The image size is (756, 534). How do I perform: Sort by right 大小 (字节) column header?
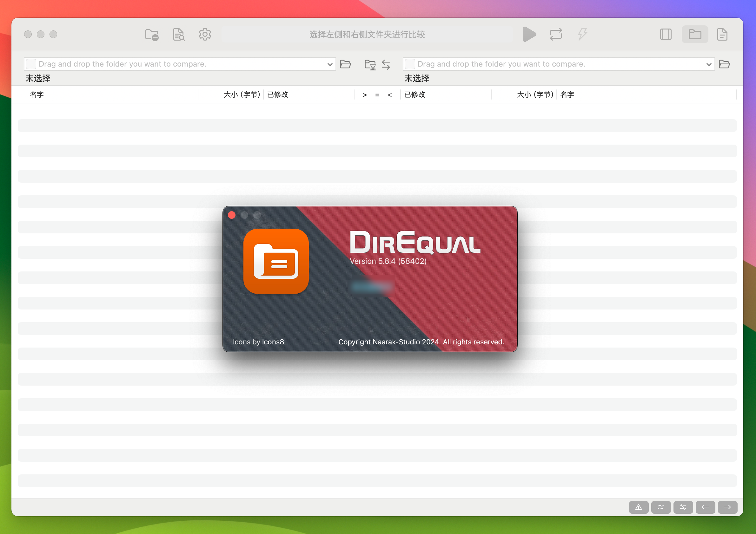(535, 94)
